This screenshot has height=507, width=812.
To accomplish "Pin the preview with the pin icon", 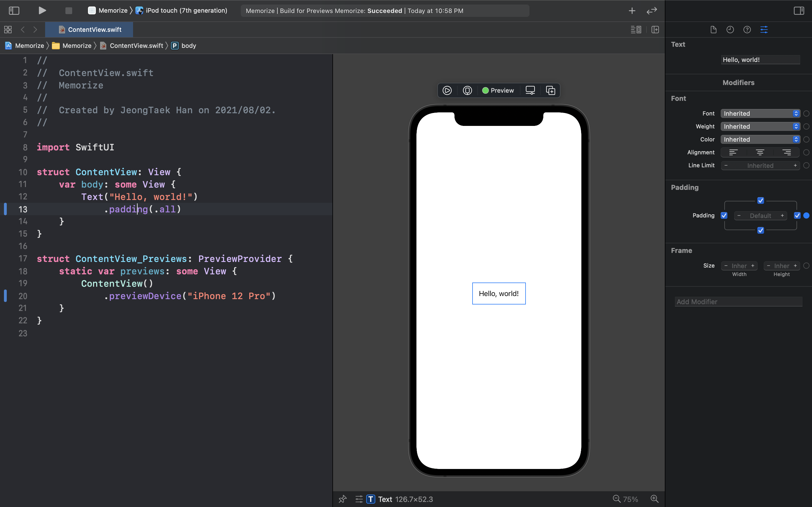I will (342, 499).
